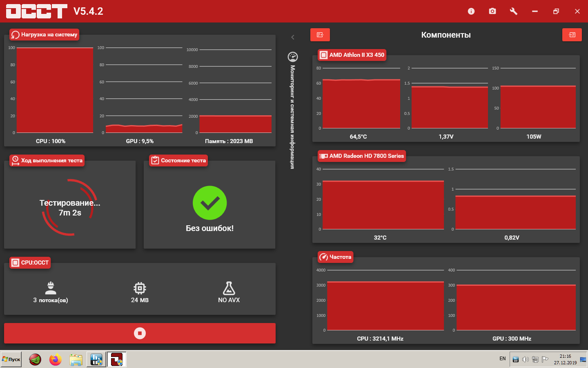
Task: Click the "3 потока(ов)" text
Action: pyautogui.click(x=51, y=300)
